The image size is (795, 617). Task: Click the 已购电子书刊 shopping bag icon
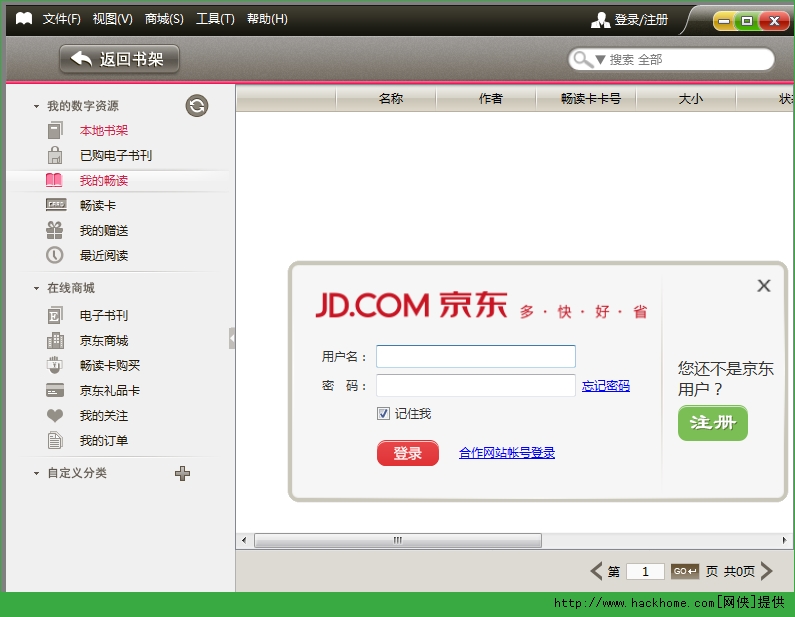[55, 155]
